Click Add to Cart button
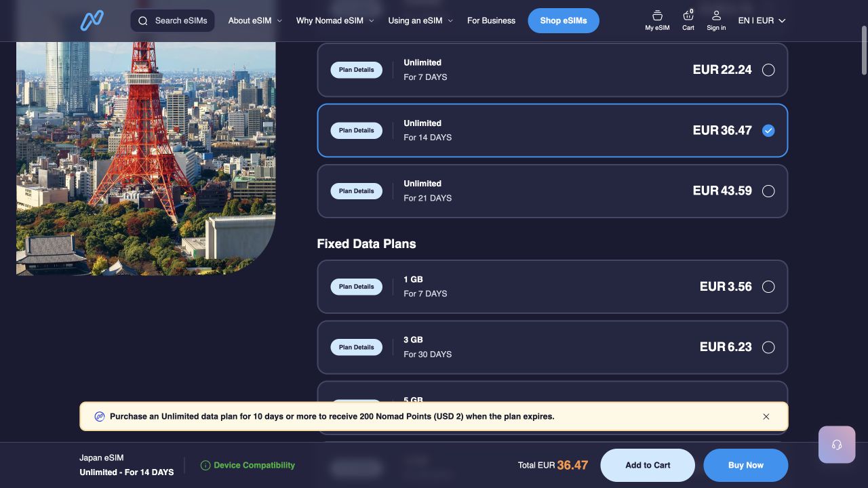This screenshot has height=488, width=868. click(x=648, y=466)
